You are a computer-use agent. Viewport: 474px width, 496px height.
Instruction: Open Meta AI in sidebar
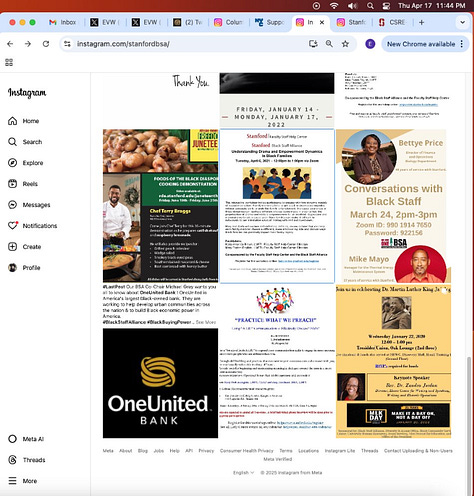pos(26,439)
